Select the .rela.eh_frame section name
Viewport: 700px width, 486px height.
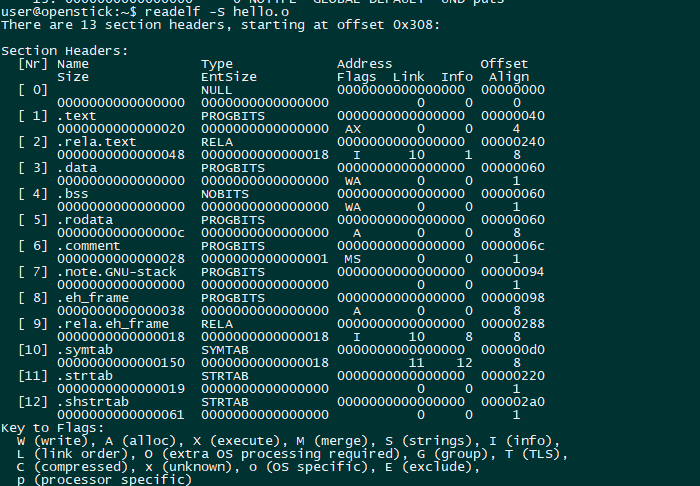tap(112, 323)
